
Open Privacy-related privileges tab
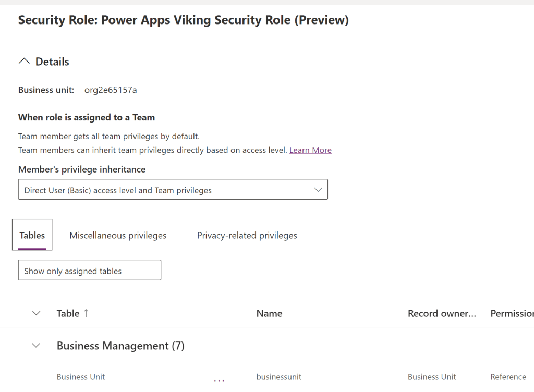pyautogui.click(x=247, y=236)
